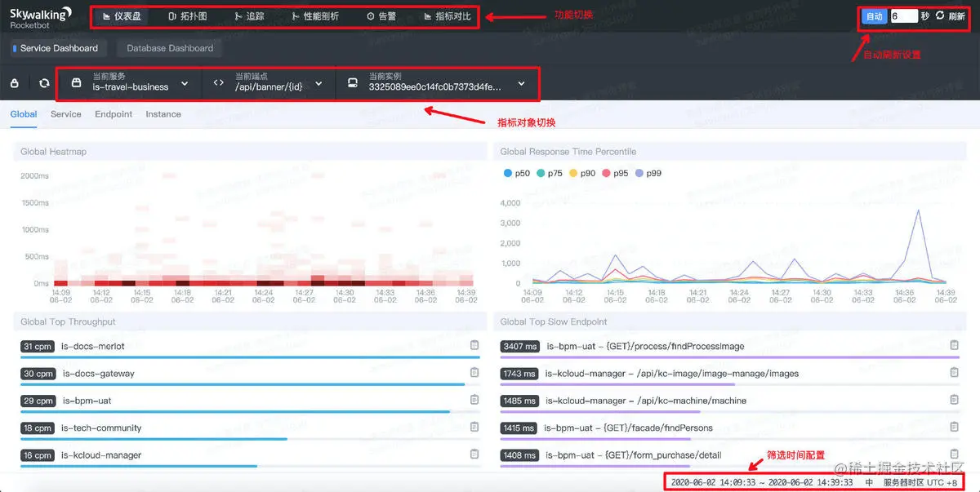Open the 追踪 trace view

tap(248, 16)
